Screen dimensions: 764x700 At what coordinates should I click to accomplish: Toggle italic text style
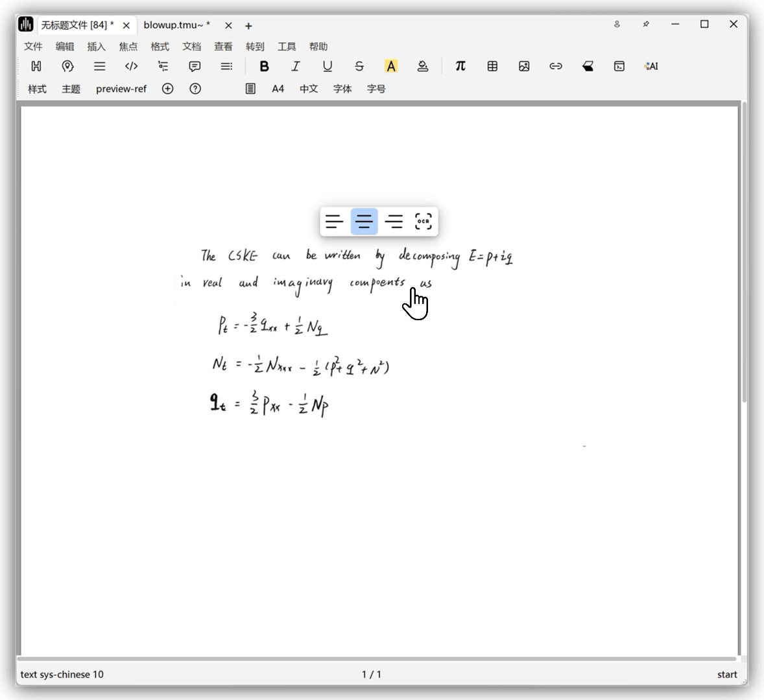coord(296,66)
